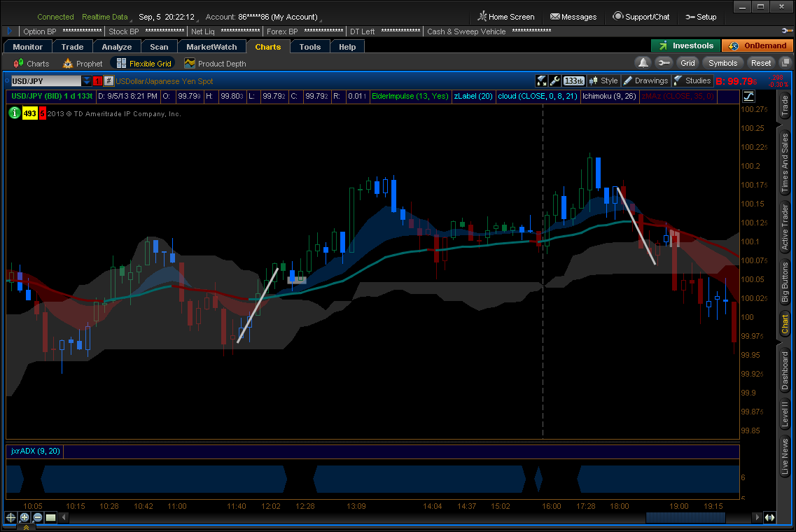Select the crosshair pan tool
The width and height of the screenshot is (796, 532).
coord(11,517)
